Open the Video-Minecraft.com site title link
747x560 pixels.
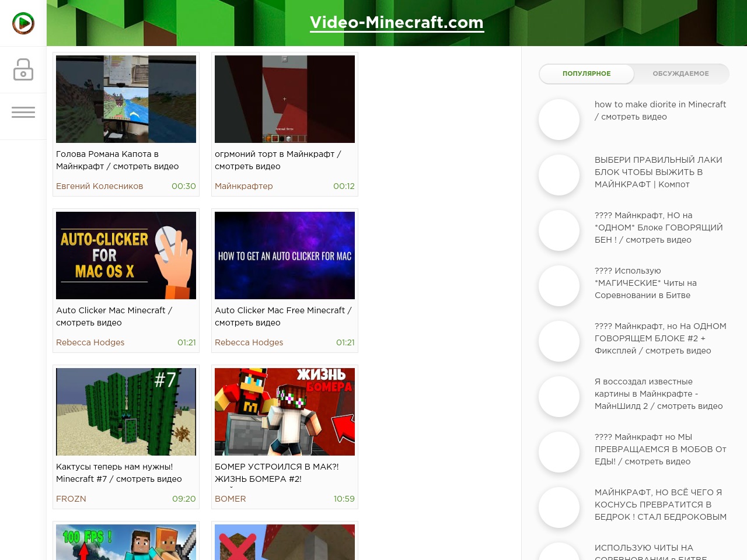(x=397, y=23)
